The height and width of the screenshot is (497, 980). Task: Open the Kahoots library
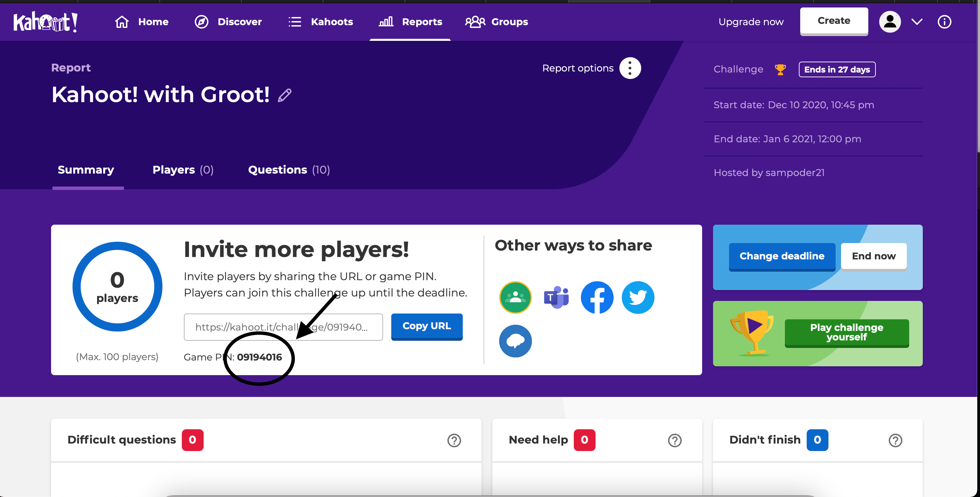pos(320,22)
